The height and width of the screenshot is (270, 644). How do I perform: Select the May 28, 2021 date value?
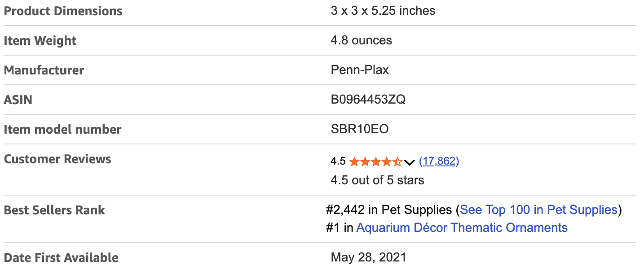368,257
